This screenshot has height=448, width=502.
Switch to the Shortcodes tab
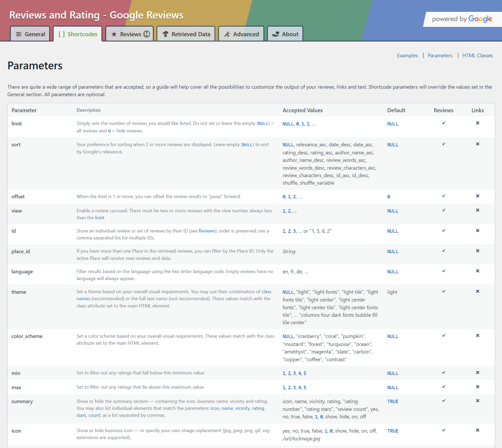[x=78, y=34]
